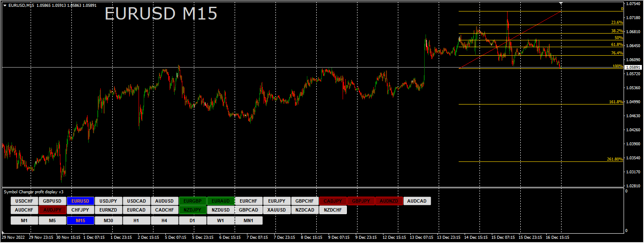This screenshot has height=243, width=644.
Task: Load the USDJPY pair
Action: tap(108, 201)
